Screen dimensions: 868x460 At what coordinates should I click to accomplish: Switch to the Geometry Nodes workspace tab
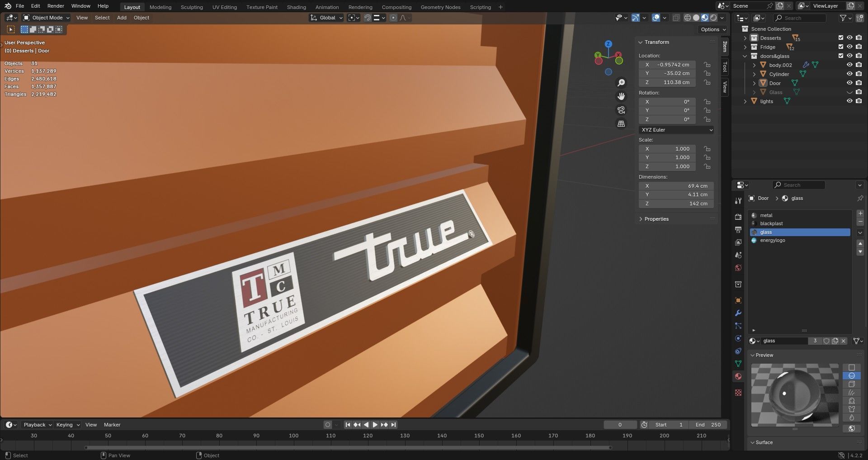(440, 7)
